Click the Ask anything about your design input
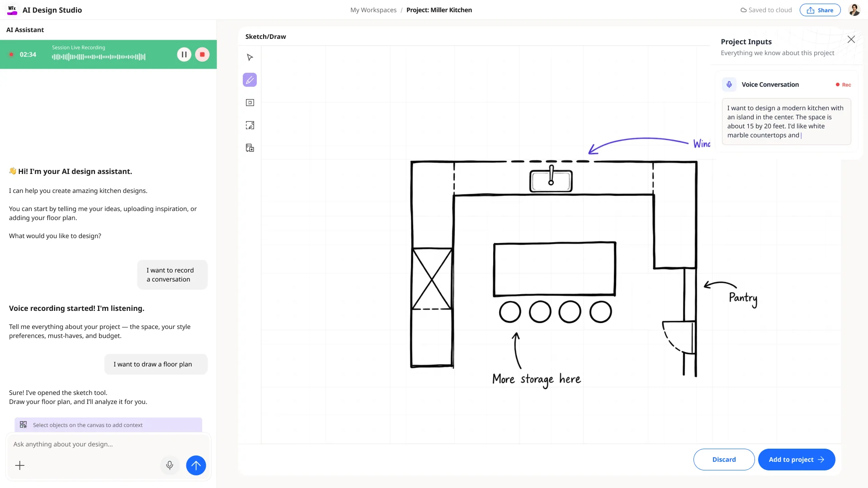The image size is (868, 488). pyautogui.click(x=108, y=444)
